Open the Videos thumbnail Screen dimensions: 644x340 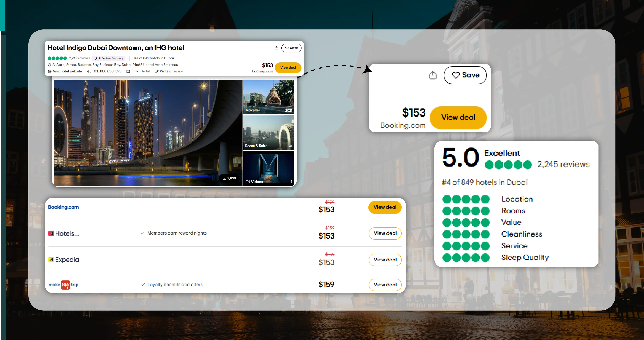coord(268,168)
